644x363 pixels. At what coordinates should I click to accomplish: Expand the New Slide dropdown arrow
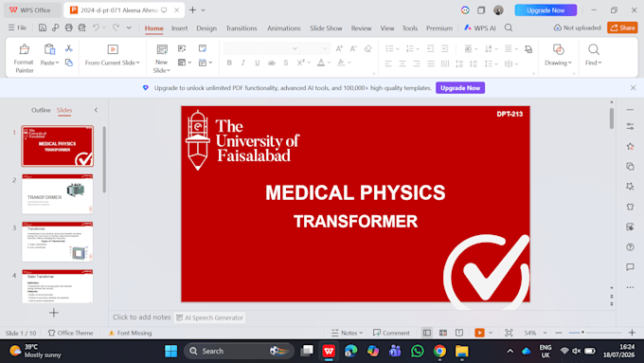pos(169,71)
